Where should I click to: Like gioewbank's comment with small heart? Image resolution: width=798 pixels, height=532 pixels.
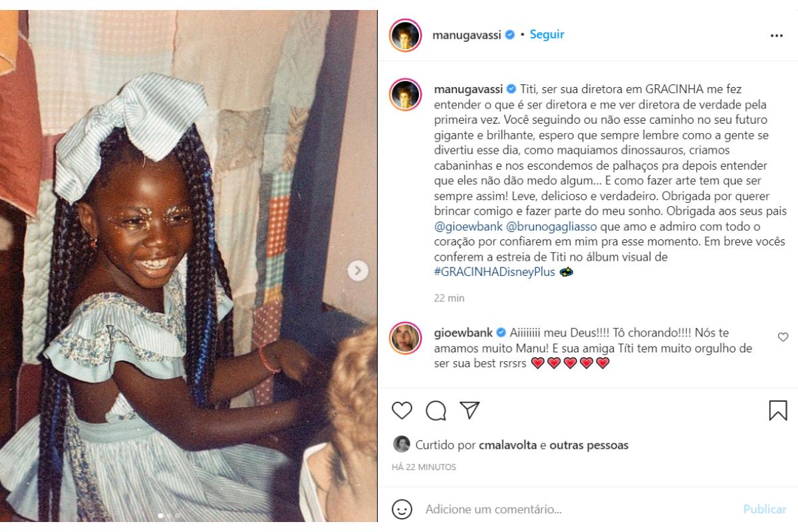[783, 337]
